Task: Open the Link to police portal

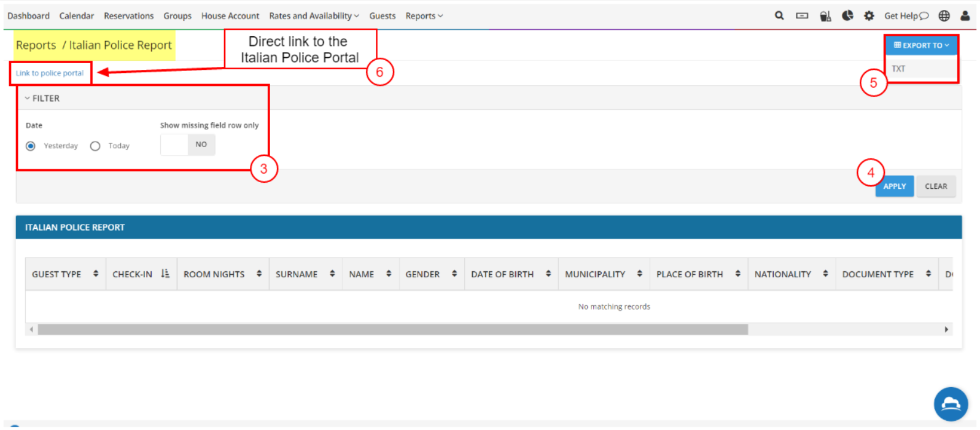Action: 50,73
